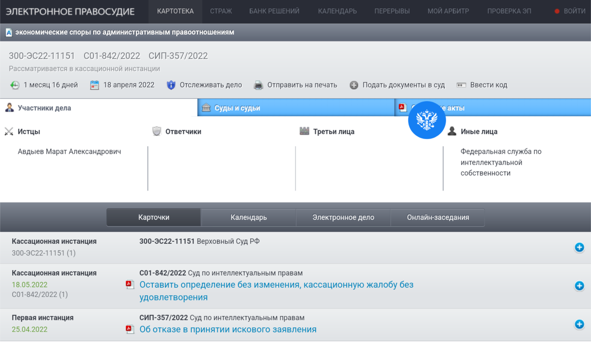Viewport: 591px width, 364px height.
Task: Open Календарь in top navigation
Action: coord(337,11)
